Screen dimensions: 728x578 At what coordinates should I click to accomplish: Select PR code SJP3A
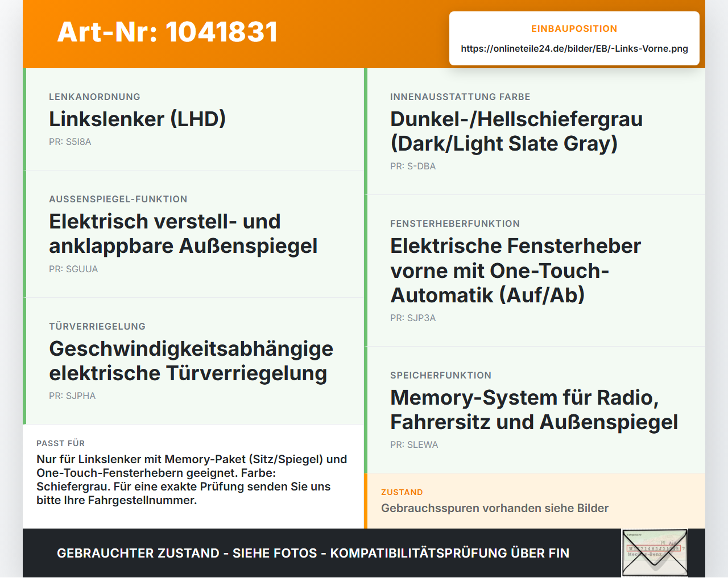[413, 318]
